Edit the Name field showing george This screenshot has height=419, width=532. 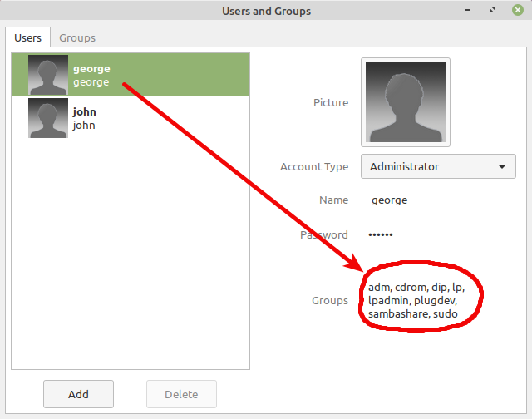coord(390,200)
